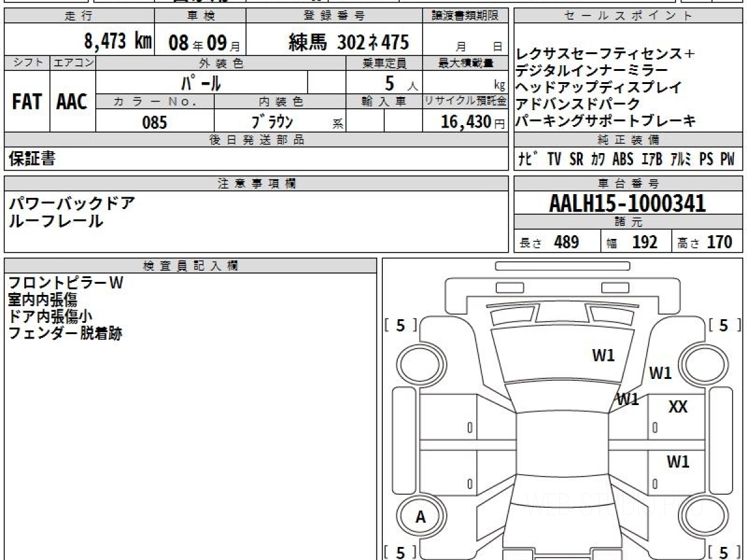
Task: Select the カワ leather equipment code
Action: point(598,159)
